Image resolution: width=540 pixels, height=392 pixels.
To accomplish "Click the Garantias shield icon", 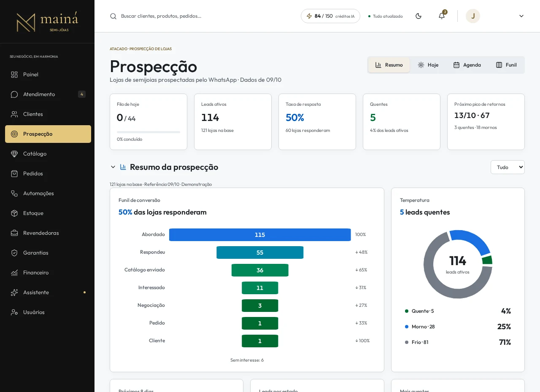I will click(14, 253).
